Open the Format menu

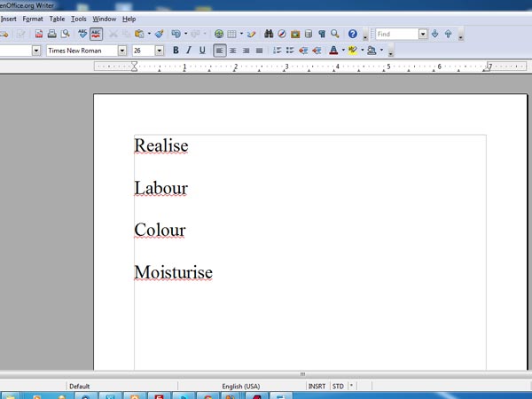[x=32, y=18]
